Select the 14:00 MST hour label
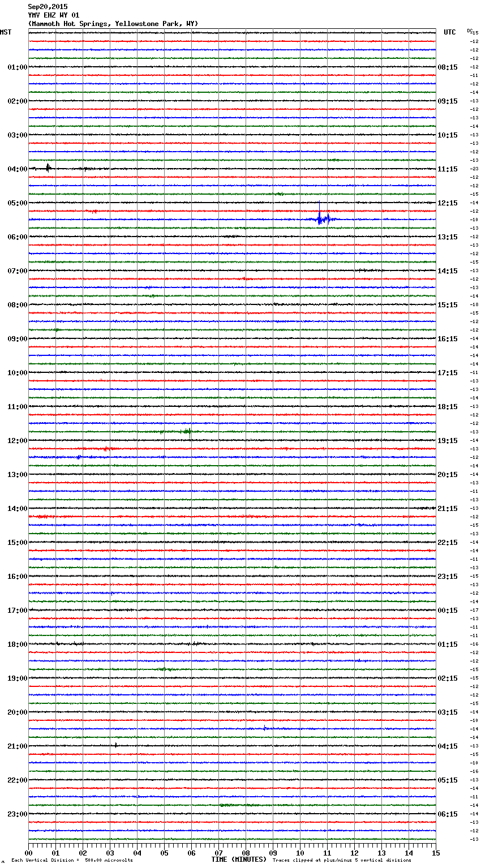The width and height of the screenshot is (481, 868). (x=18, y=509)
